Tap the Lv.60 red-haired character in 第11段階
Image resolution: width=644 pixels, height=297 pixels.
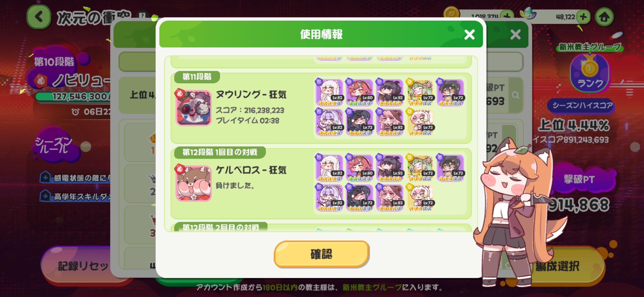point(359,93)
